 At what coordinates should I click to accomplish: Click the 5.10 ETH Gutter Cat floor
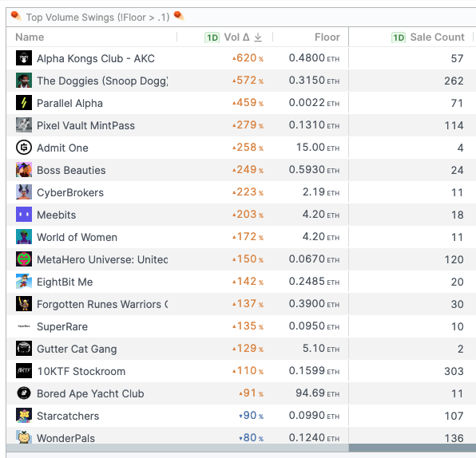click(321, 349)
